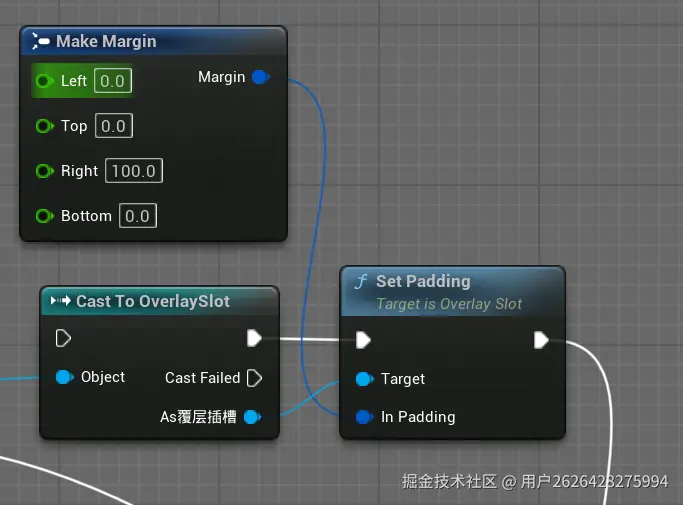Click the Target input pin
The image size is (683, 505).
tap(364, 379)
